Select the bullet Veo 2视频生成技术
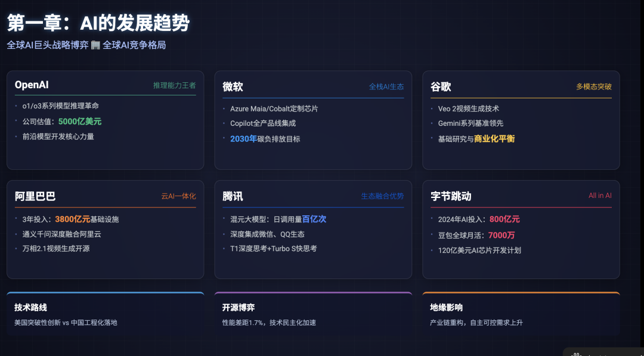 [469, 109]
